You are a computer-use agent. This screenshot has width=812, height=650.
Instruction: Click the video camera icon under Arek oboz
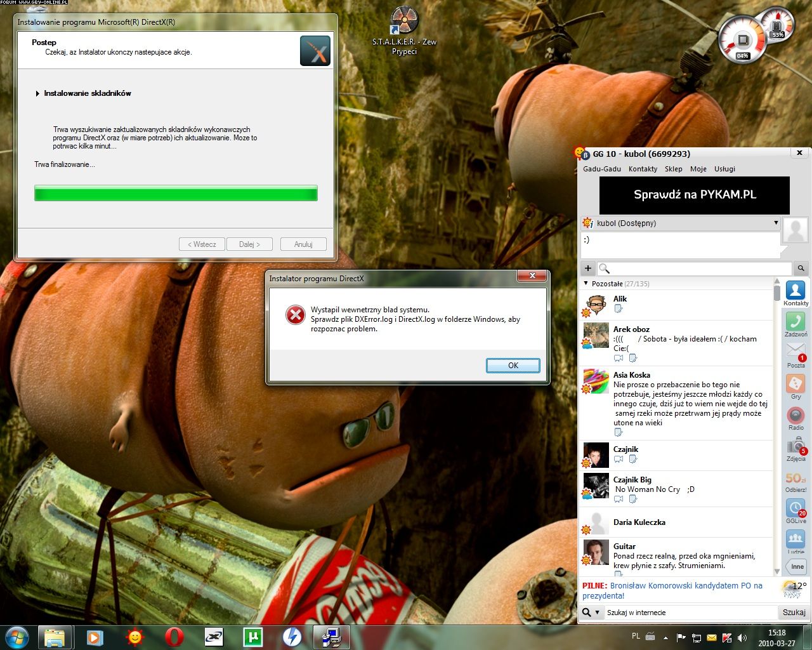point(619,358)
